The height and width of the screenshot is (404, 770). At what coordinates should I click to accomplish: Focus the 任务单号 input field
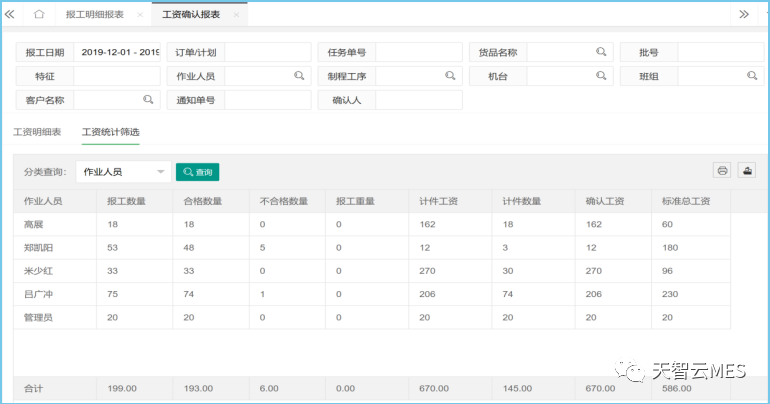[x=418, y=52]
